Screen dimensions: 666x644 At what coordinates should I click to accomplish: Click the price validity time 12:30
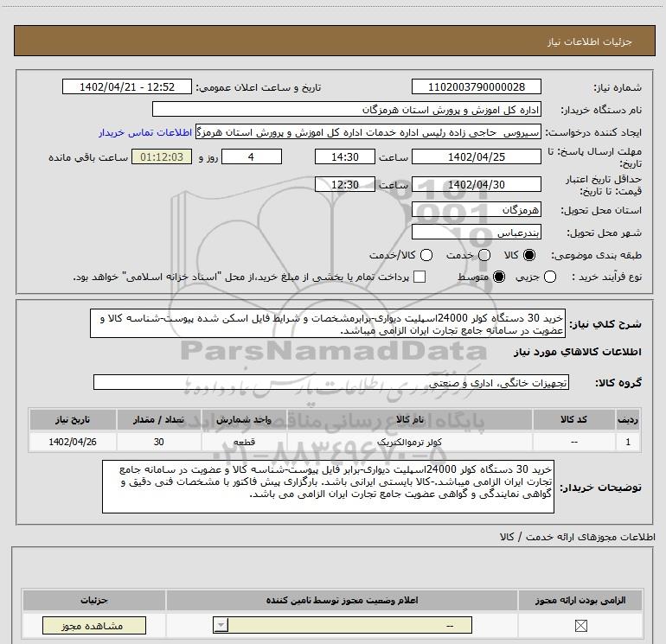coord(345,184)
